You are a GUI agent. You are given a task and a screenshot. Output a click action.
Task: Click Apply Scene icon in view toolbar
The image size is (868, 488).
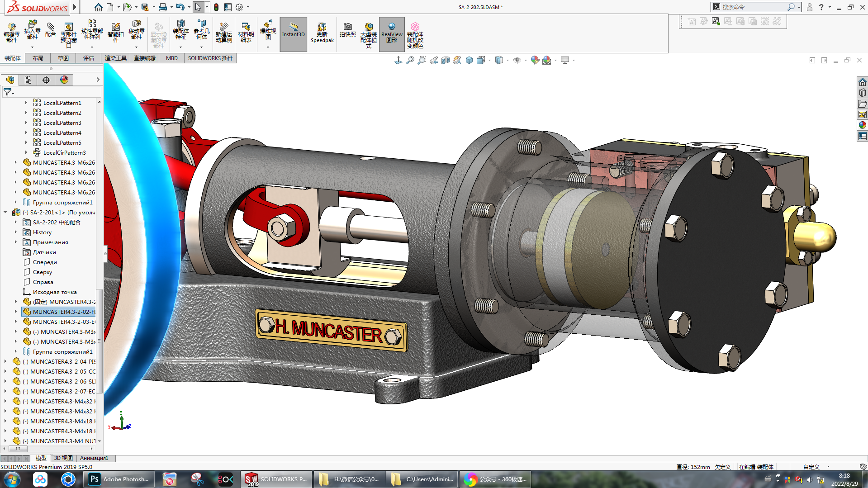(x=547, y=60)
